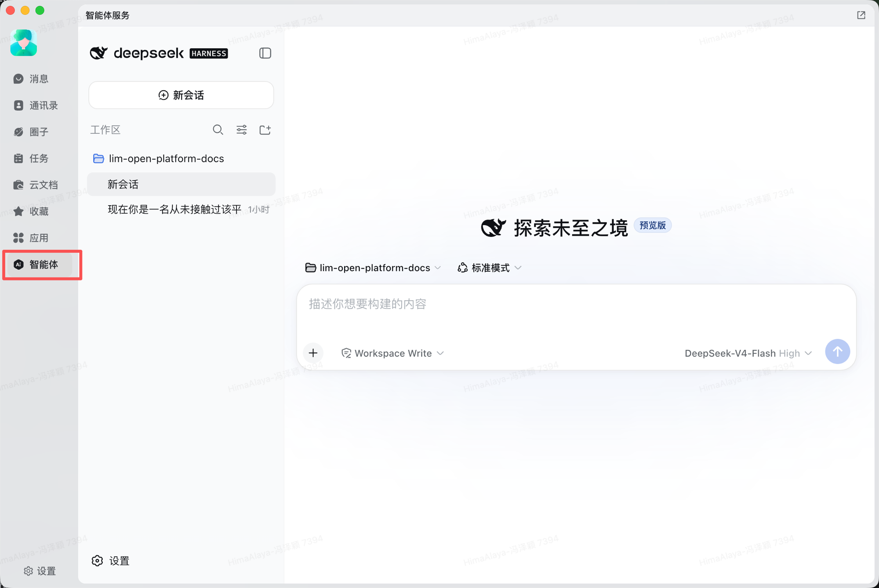Change DeepSeek-V4-Flash High model dropdown
The image size is (879, 588).
point(748,353)
